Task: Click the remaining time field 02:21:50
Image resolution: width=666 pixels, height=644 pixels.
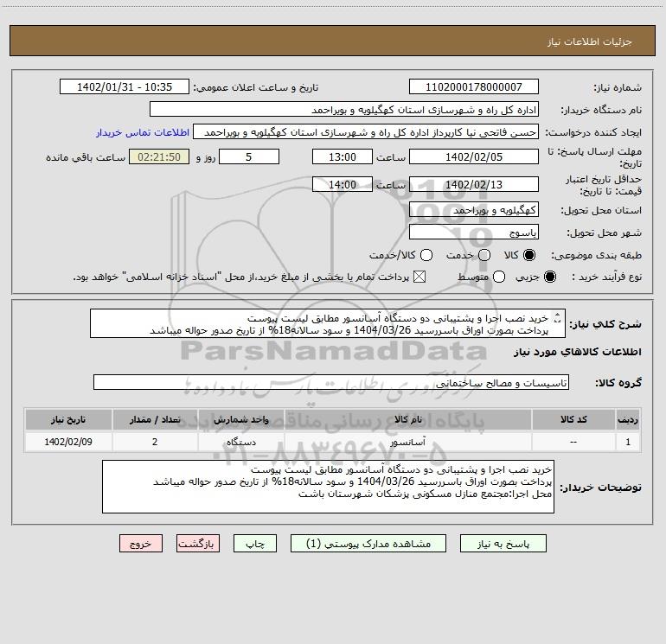Action: [x=159, y=156]
